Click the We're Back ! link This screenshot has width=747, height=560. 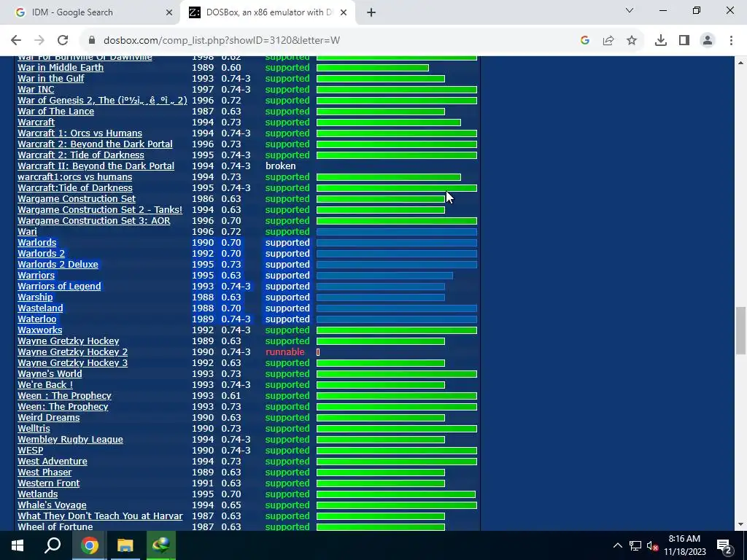point(45,385)
